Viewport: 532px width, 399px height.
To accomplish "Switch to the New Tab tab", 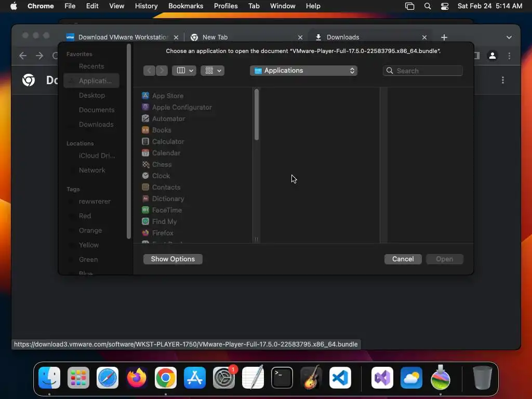I will [247, 37].
